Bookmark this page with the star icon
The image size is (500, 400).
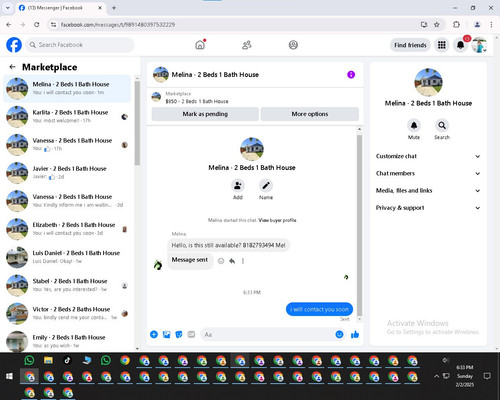point(437,24)
